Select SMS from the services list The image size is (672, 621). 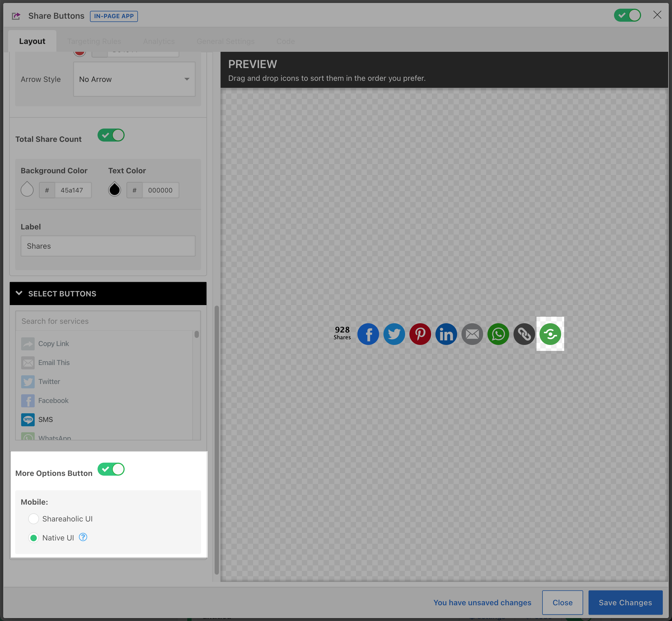click(x=45, y=419)
